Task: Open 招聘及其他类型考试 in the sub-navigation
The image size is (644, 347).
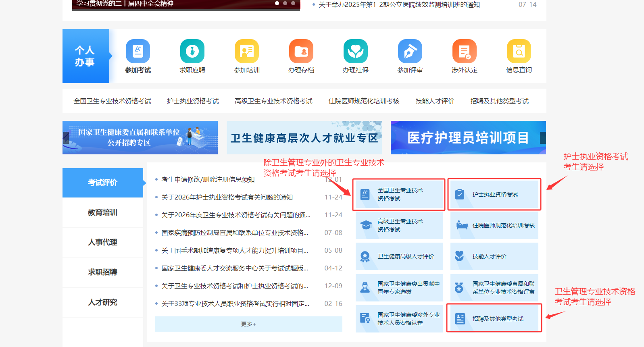Action: (x=499, y=101)
